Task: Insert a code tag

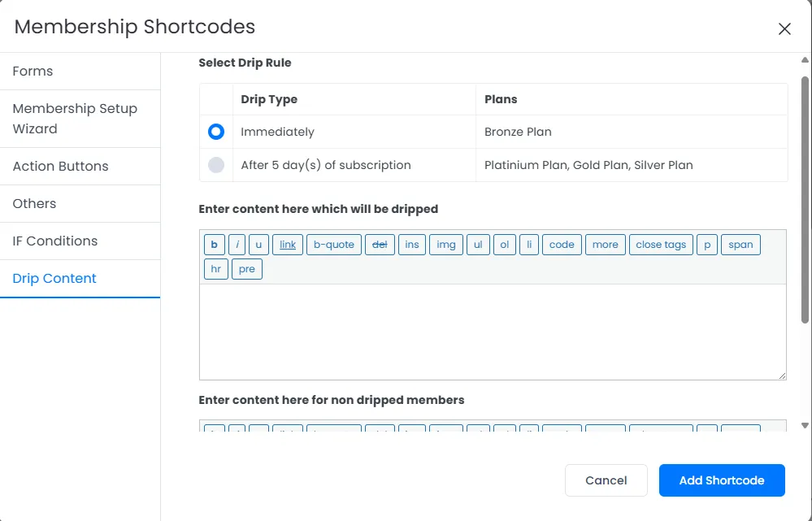Action: [x=561, y=244]
